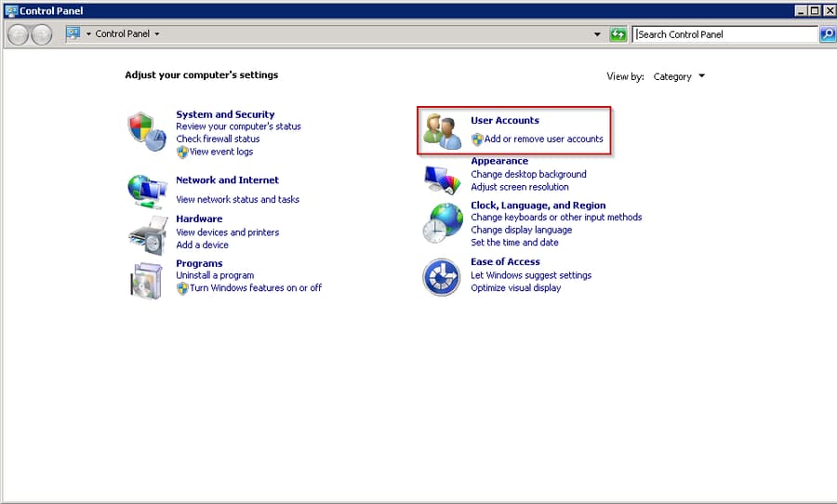The width and height of the screenshot is (837, 504).
Task: Open Clock, Language, and Region heading
Action: 538,205
